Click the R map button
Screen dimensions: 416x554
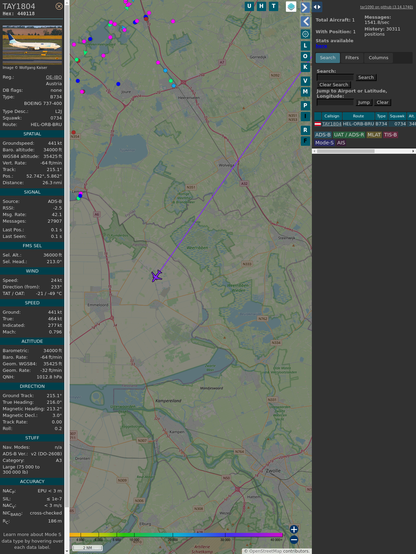coord(305,130)
